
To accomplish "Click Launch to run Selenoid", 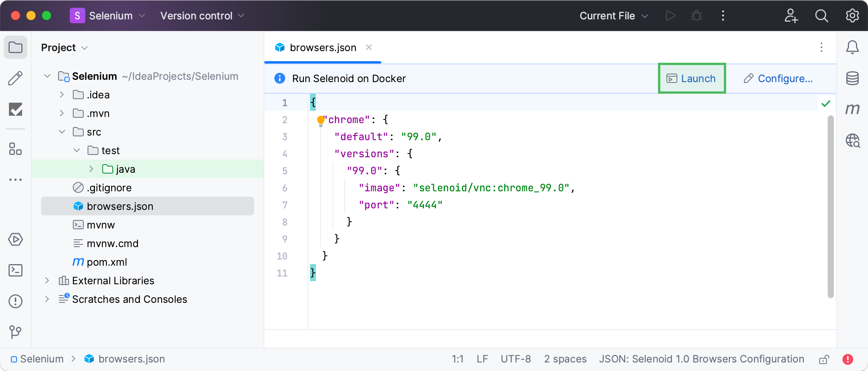I will point(691,79).
